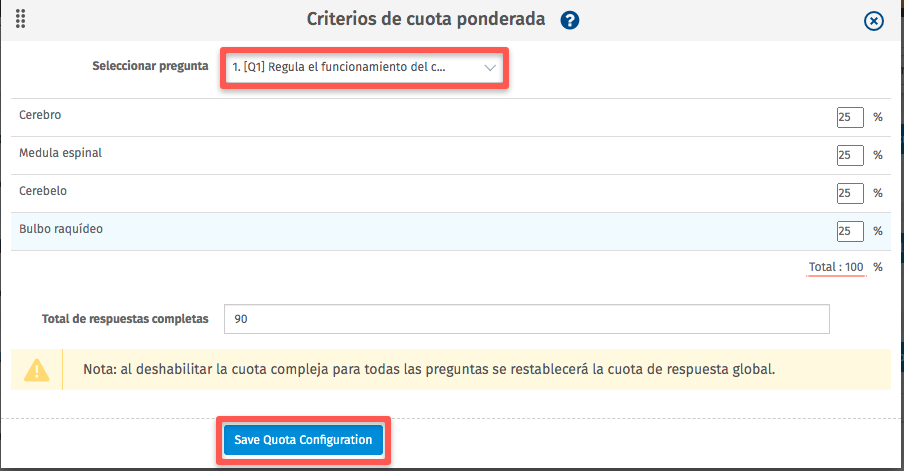Click the Medula espinal answer label

pos(61,153)
